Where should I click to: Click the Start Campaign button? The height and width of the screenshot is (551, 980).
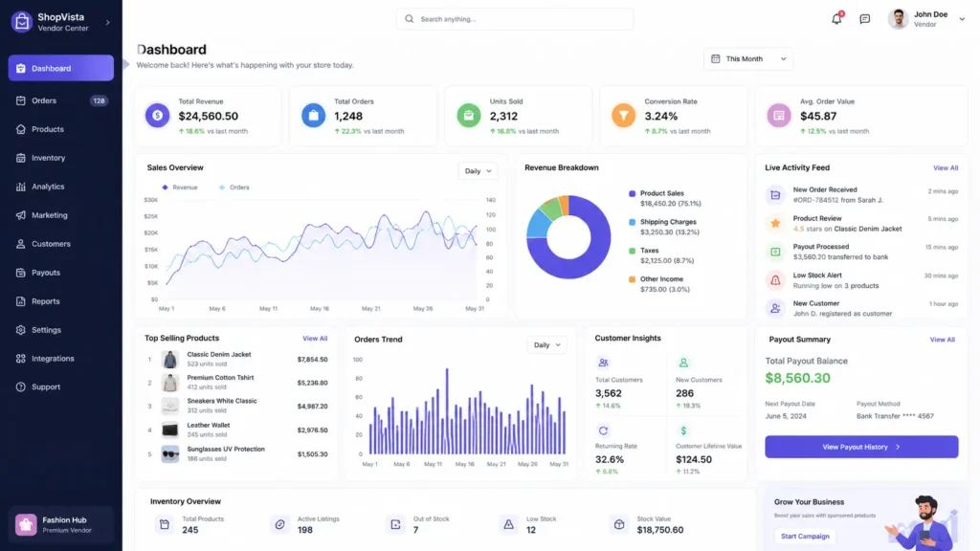click(x=805, y=536)
